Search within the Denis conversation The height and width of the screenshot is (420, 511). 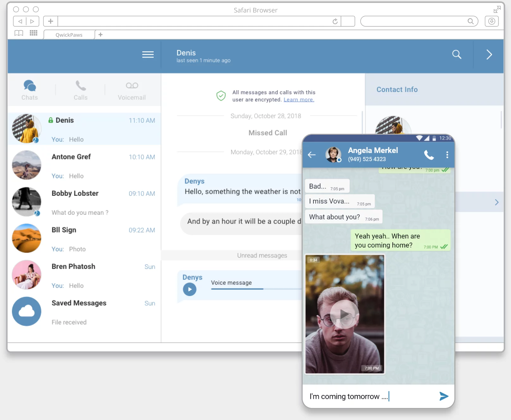[456, 54]
